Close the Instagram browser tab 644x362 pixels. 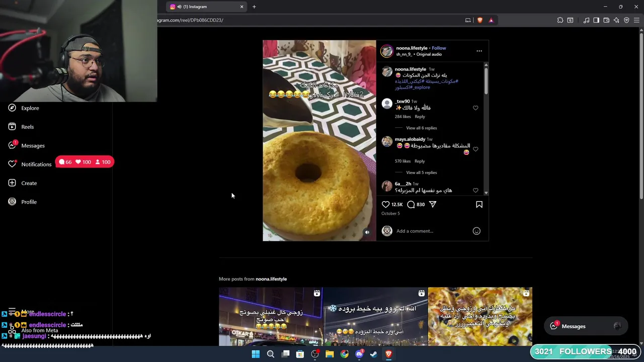(x=242, y=7)
